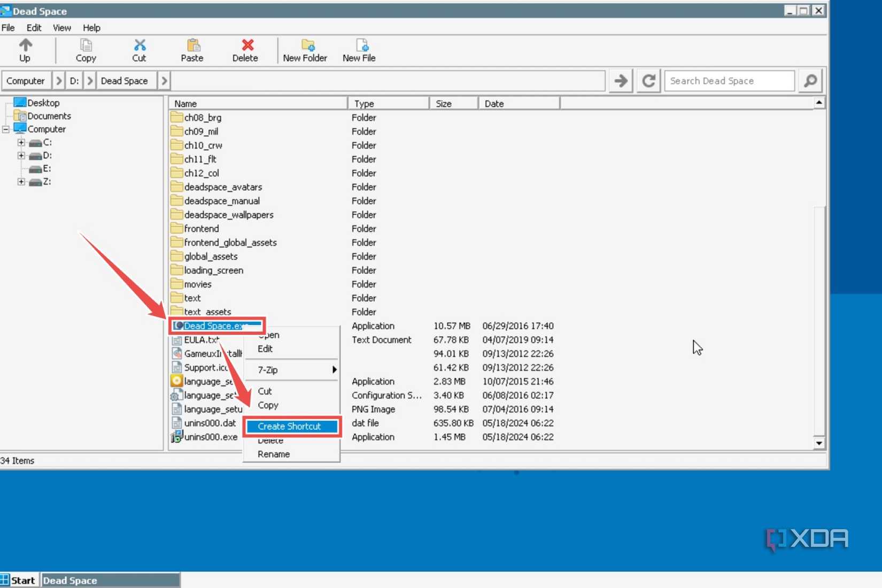Screen dimensions: 882x588
Task: Click Dead Space taskbar button
Action: tap(111, 580)
